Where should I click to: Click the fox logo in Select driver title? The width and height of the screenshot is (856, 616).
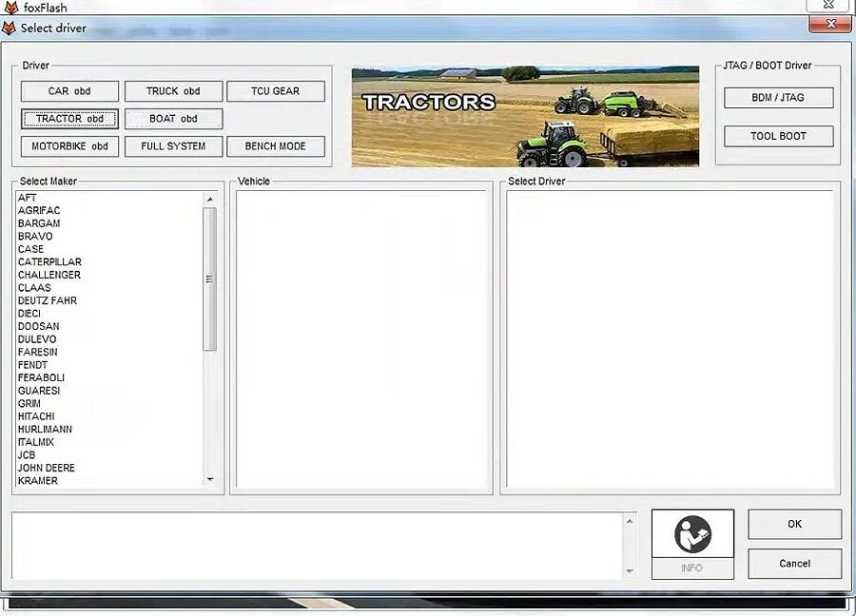[9, 29]
